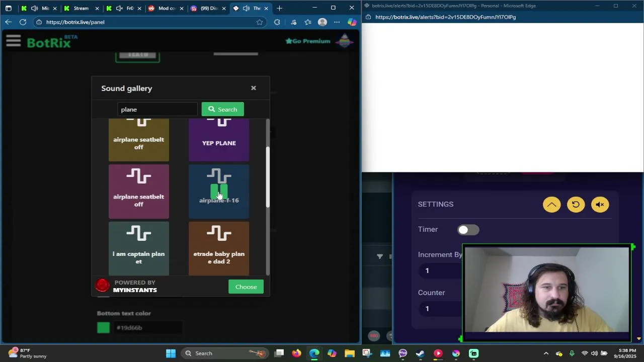Click the taskbar Search box
The height and width of the screenshot is (362, 644).
(x=225, y=353)
